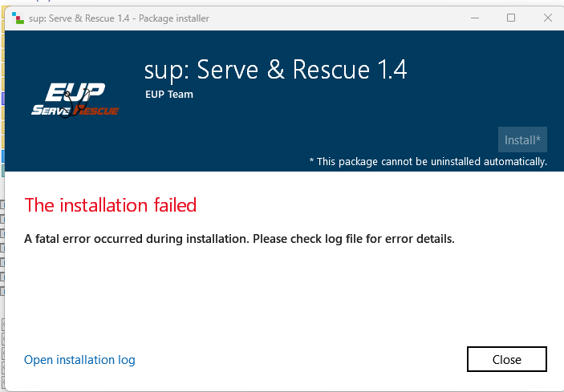Focus the background window at the left edge
This screenshot has height=392, width=564.
[x=2, y=240]
